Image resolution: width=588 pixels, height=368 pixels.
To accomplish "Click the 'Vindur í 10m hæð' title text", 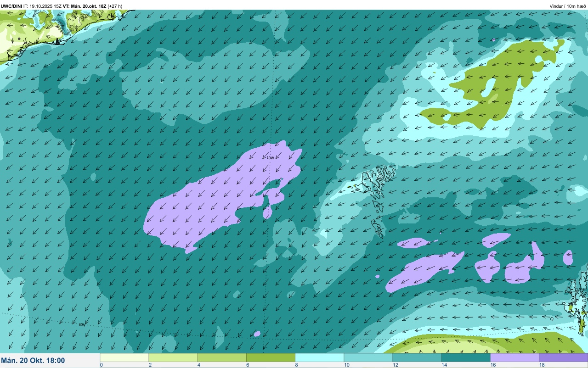I will pyautogui.click(x=568, y=6).
